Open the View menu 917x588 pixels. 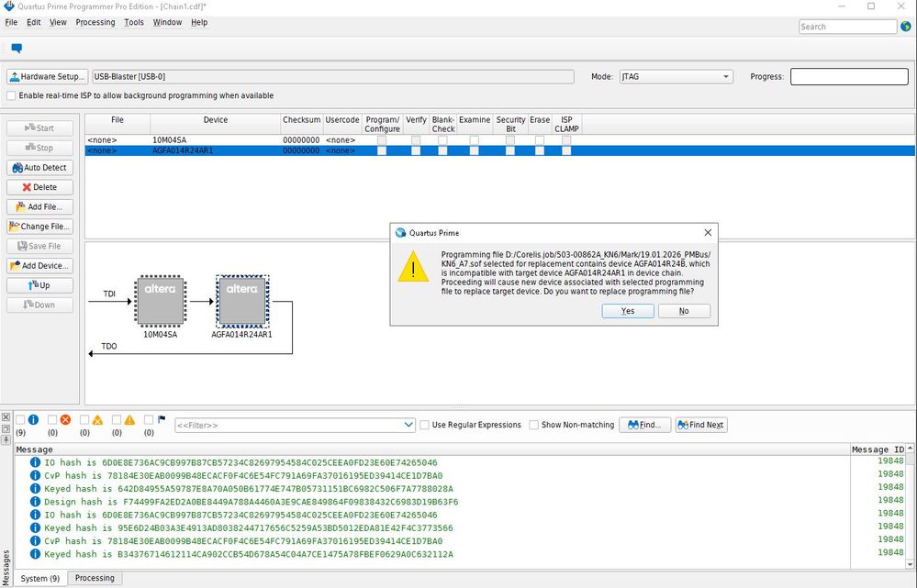click(58, 22)
